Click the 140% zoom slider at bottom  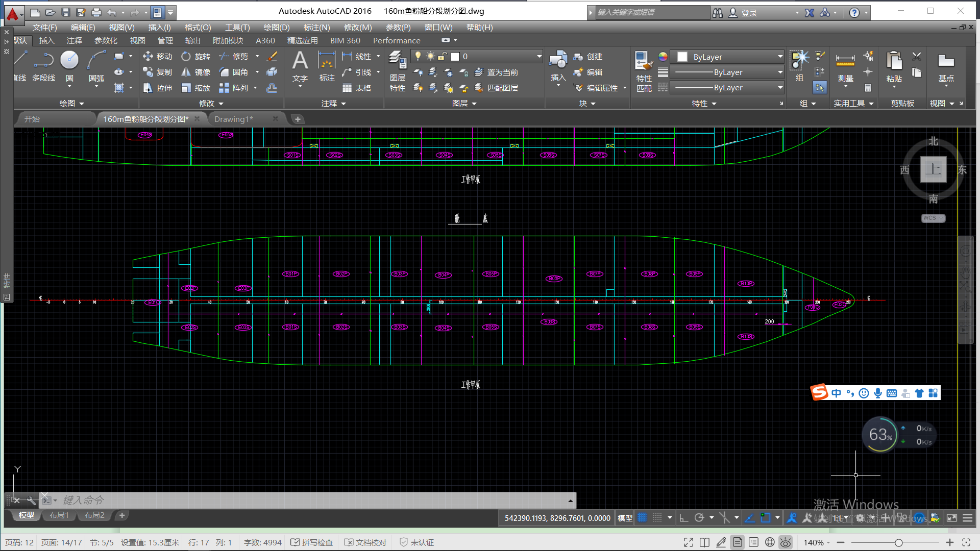click(898, 542)
